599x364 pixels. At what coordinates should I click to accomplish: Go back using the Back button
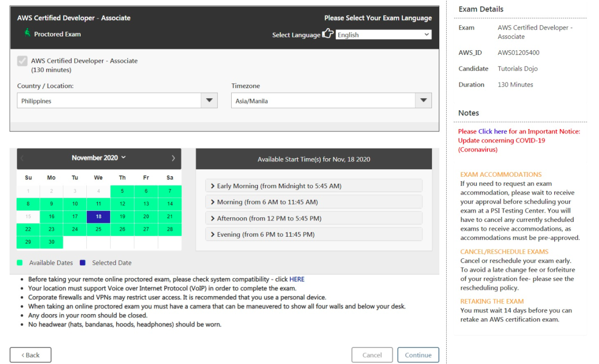pos(30,355)
